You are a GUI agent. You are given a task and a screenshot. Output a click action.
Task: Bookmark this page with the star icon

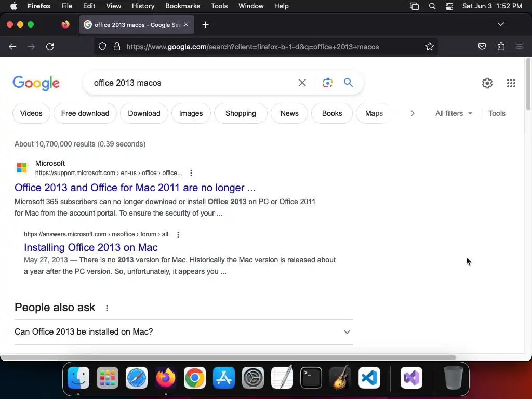pyautogui.click(x=430, y=46)
